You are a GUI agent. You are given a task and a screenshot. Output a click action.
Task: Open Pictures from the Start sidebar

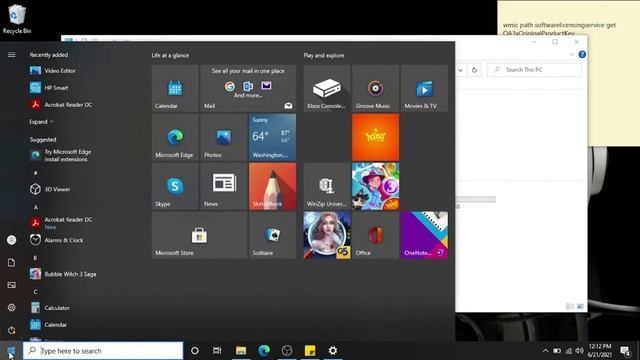tap(11, 285)
